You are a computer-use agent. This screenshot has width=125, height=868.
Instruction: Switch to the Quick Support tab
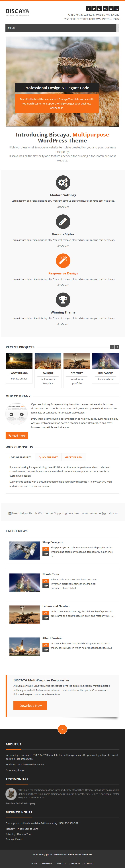coord(48,457)
